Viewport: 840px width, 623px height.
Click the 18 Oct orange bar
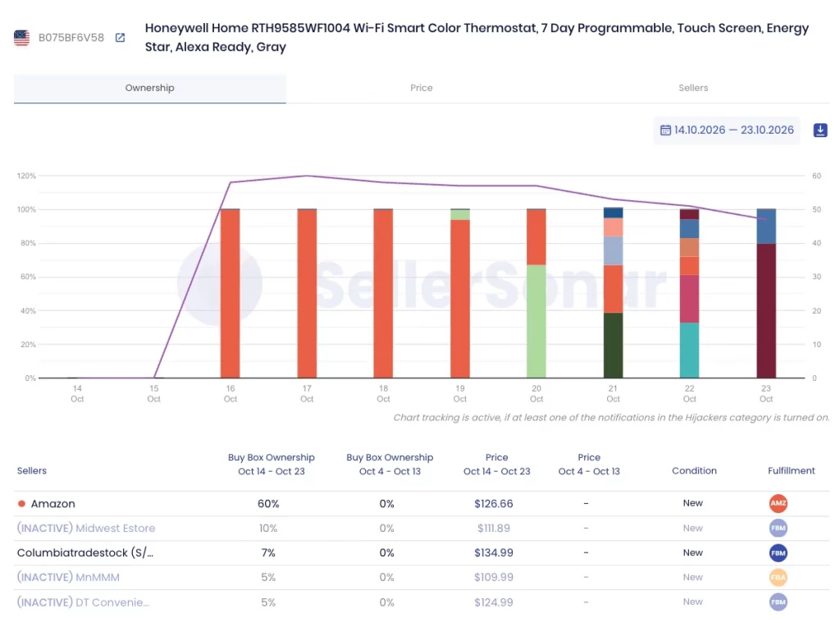click(384, 293)
